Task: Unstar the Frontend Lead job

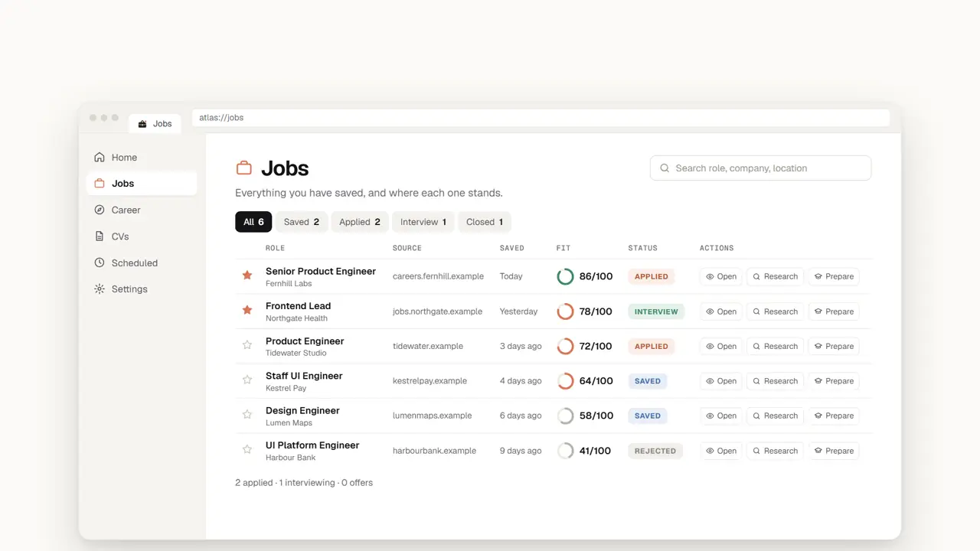Action: (x=247, y=310)
